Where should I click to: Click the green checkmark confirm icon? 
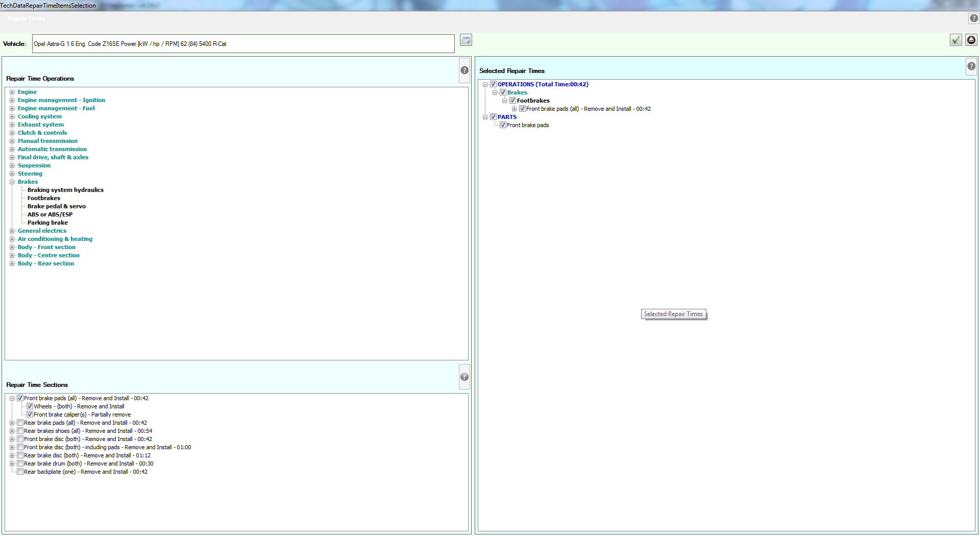pyautogui.click(x=955, y=40)
